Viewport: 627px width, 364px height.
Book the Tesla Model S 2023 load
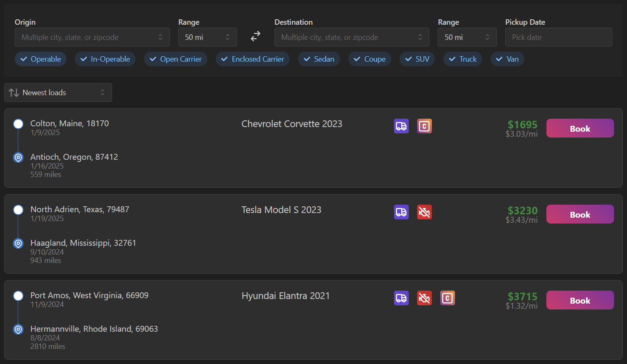(x=580, y=214)
